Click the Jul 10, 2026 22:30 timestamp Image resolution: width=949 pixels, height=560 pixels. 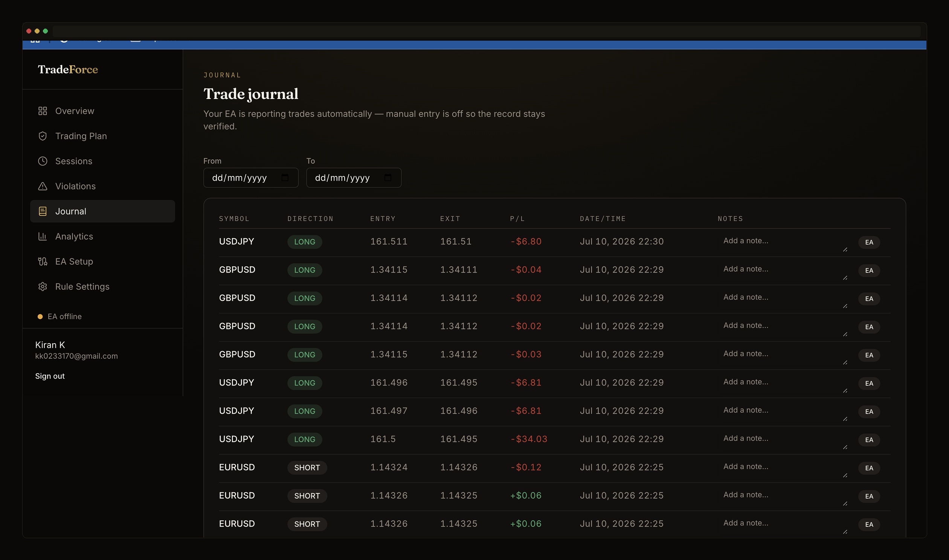[x=622, y=242]
